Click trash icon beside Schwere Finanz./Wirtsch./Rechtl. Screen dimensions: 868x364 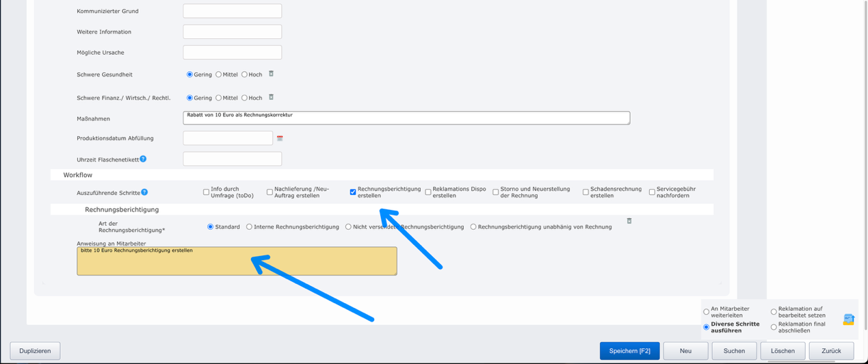click(x=271, y=97)
